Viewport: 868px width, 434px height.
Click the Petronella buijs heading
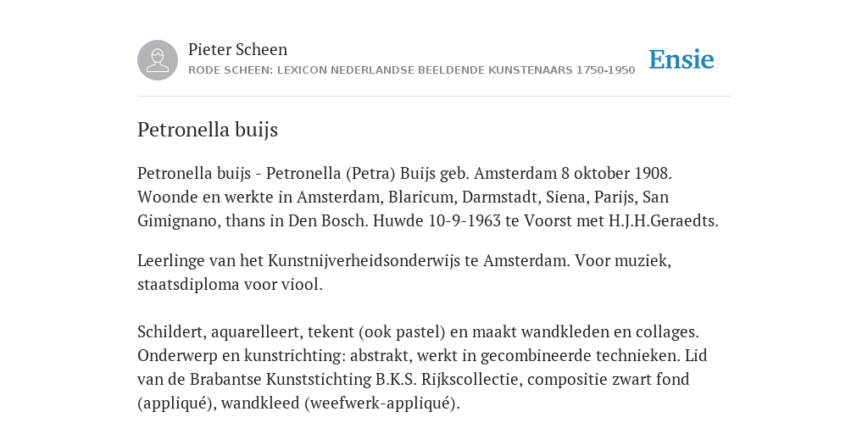coord(208,130)
